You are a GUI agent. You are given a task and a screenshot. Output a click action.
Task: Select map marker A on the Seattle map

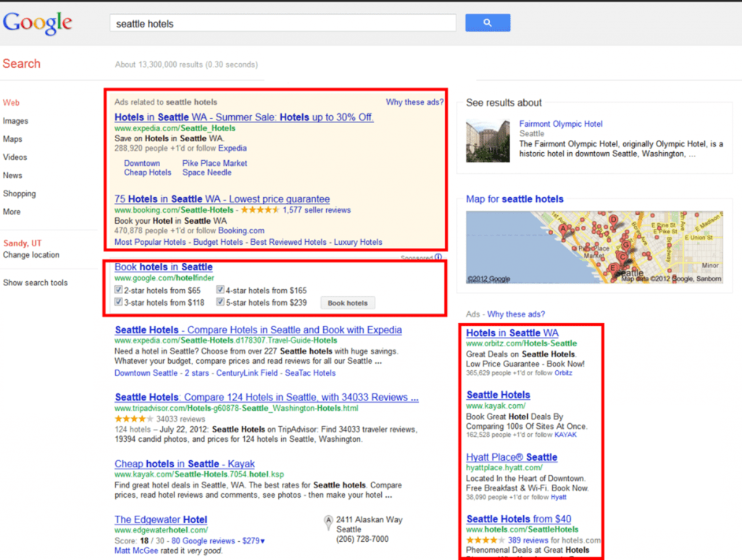563,229
